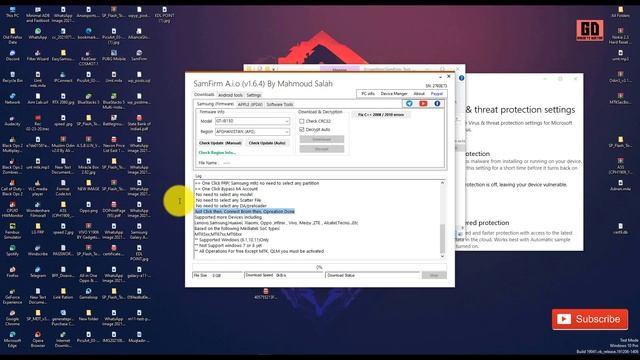The height and width of the screenshot is (360, 640).
Task: Launch VLC media player shortcut
Action: pos(38,188)
